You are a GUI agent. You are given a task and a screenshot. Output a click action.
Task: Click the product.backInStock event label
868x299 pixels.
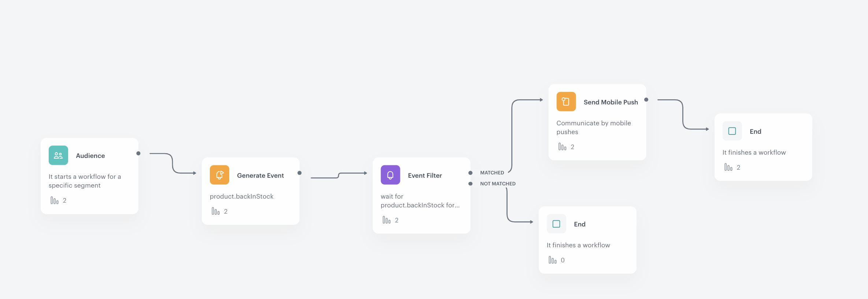pos(242,196)
